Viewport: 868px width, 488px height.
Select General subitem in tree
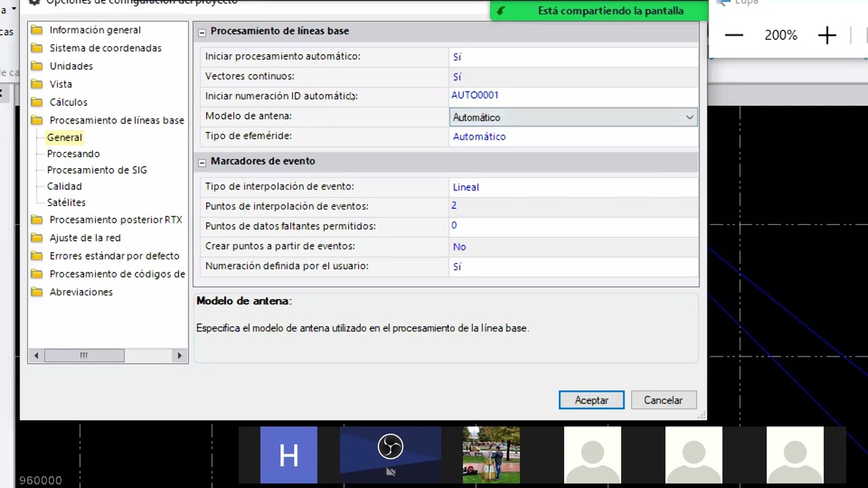coord(64,138)
